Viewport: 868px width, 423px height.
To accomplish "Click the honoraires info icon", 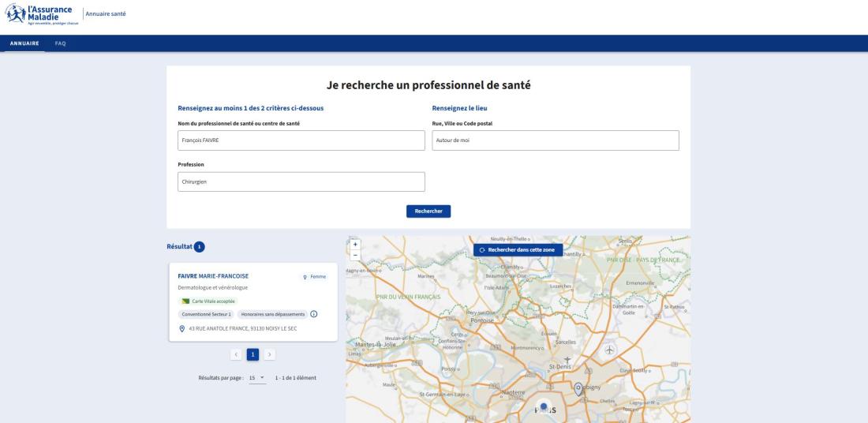I will (x=314, y=314).
